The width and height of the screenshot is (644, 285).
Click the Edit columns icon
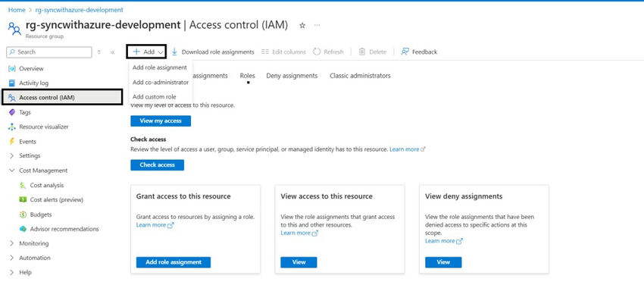265,52
